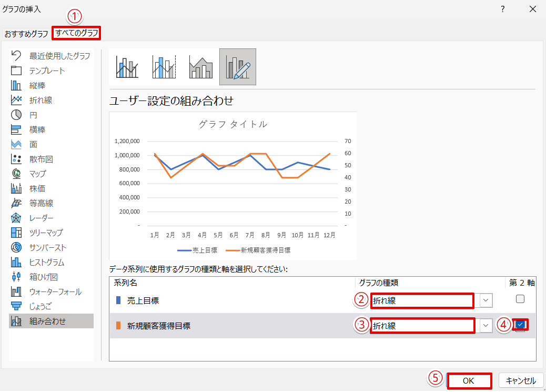This screenshot has width=546, height=392.
Task: Select column-line on secondary axis icon
Action: (x=164, y=67)
